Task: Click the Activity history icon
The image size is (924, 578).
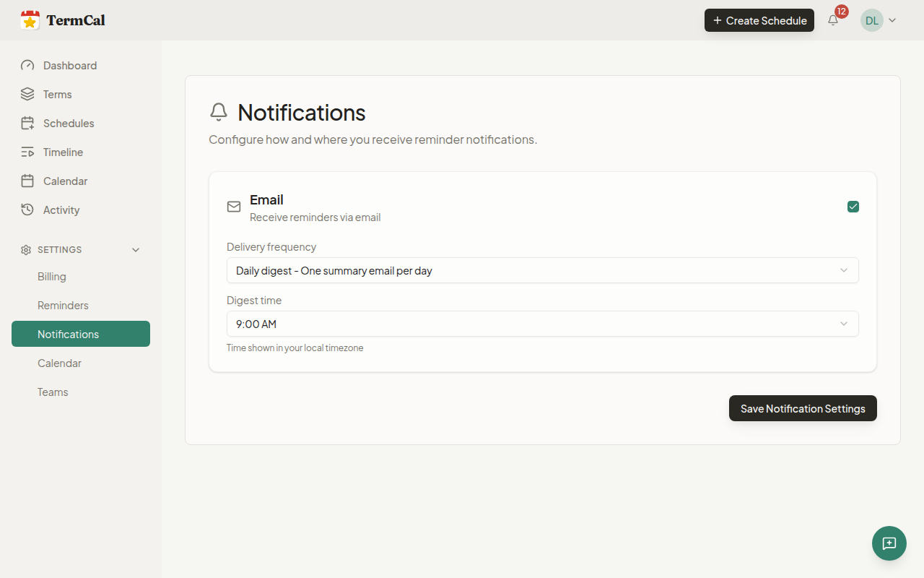Action: point(27,210)
